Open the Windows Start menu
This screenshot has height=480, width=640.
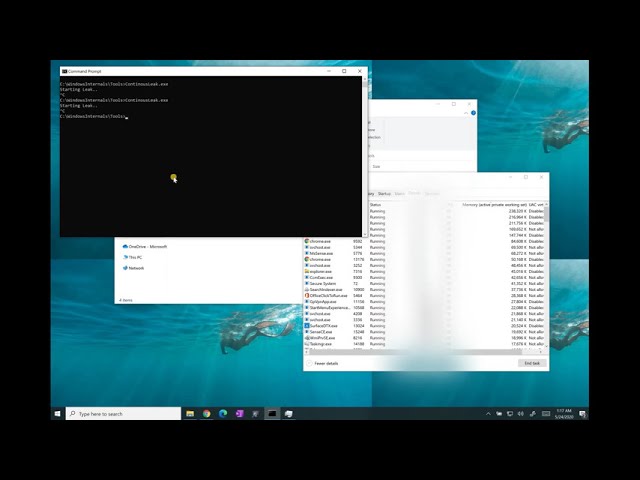[x=58, y=413]
